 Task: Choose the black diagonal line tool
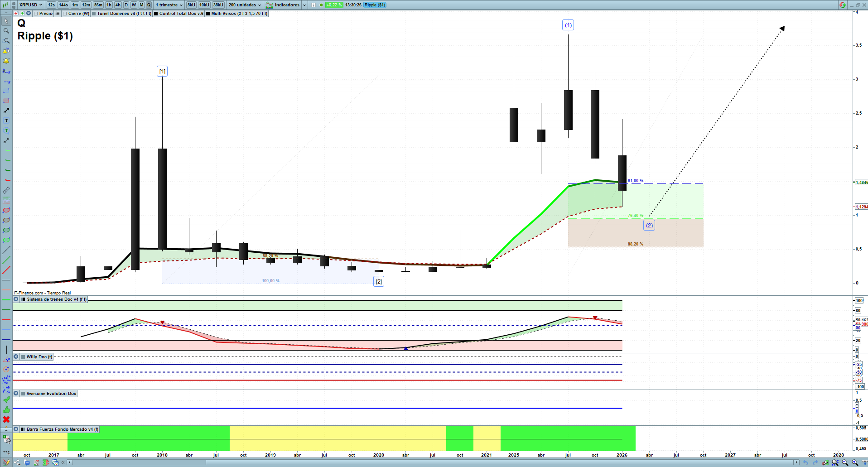pyautogui.click(x=6, y=250)
